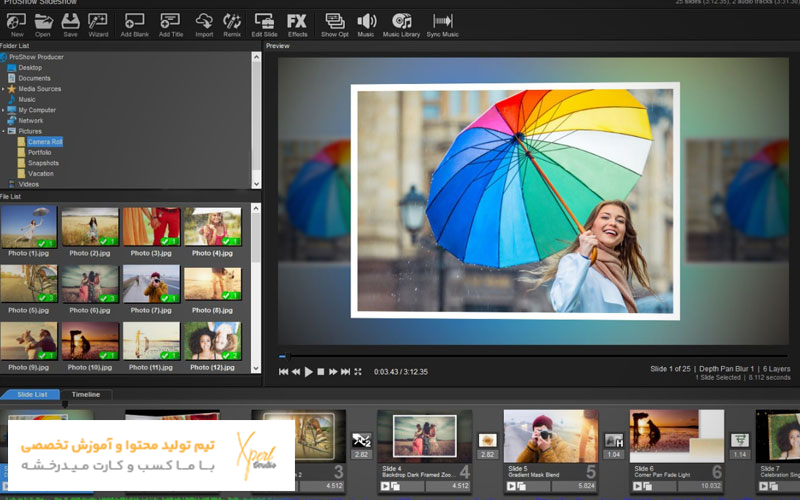Click the 0:03.43 / 3:12.35 time readout
This screenshot has width=800, height=500.
401,372
